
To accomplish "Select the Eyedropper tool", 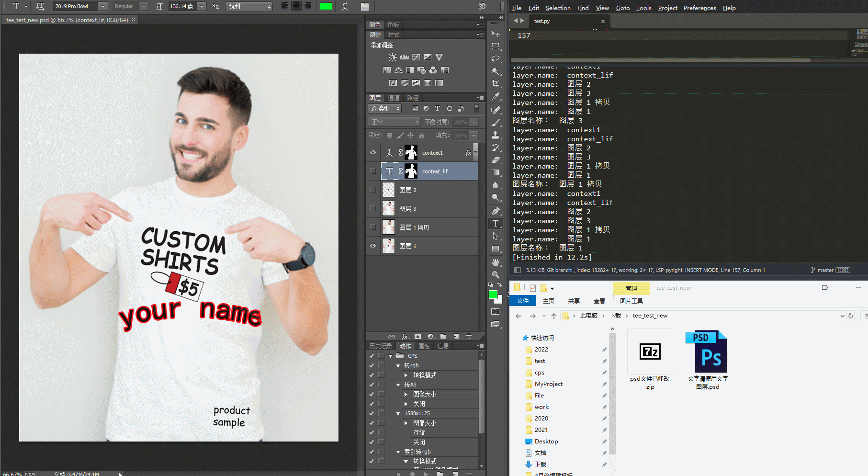I will click(496, 96).
